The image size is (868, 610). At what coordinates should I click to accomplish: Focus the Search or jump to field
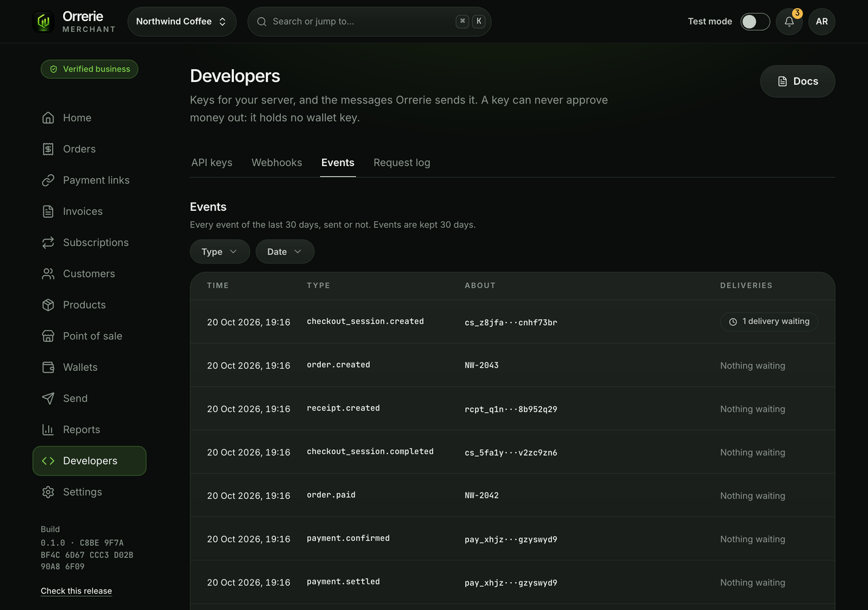(x=370, y=22)
